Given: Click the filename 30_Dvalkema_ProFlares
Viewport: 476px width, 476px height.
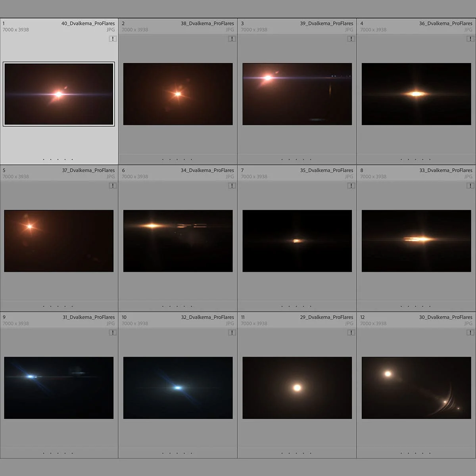Looking at the screenshot, I should 446,317.
